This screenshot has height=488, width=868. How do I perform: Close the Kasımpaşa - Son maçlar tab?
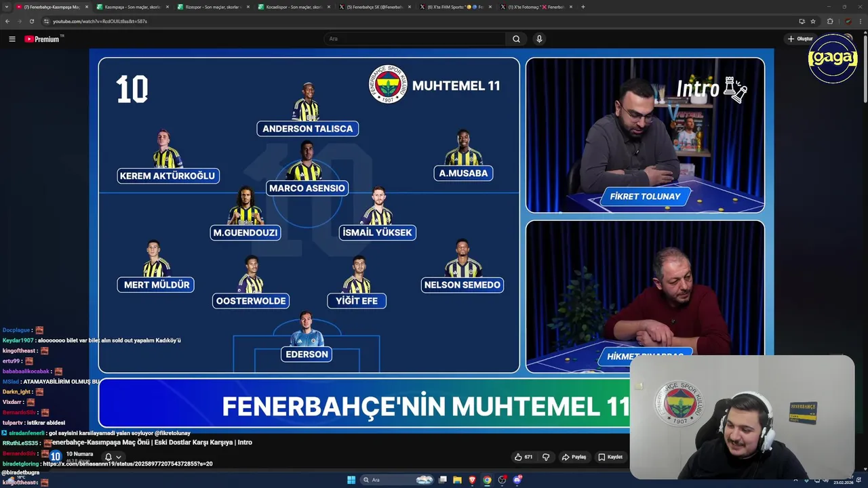tap(167, 7)
